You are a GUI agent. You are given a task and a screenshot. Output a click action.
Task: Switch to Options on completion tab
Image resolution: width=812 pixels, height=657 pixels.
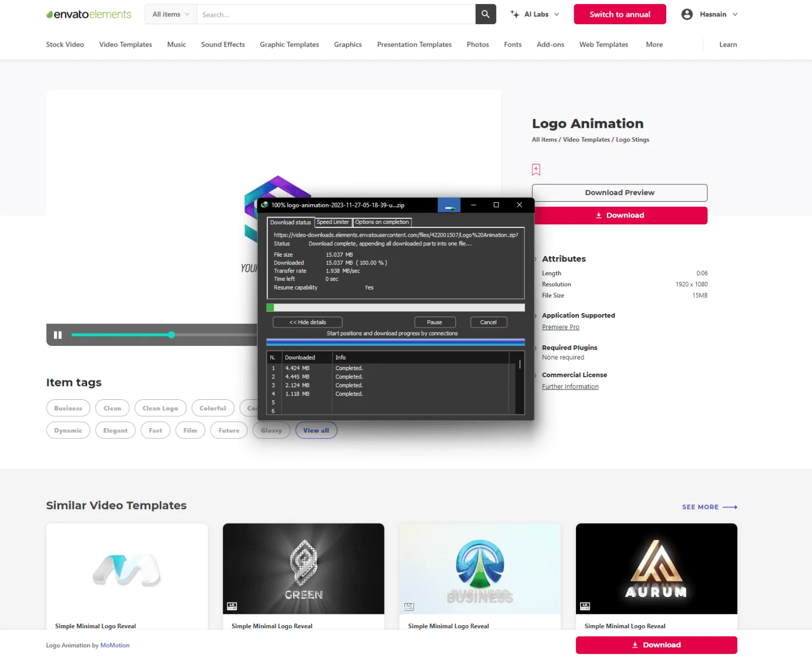coord(382,222)
